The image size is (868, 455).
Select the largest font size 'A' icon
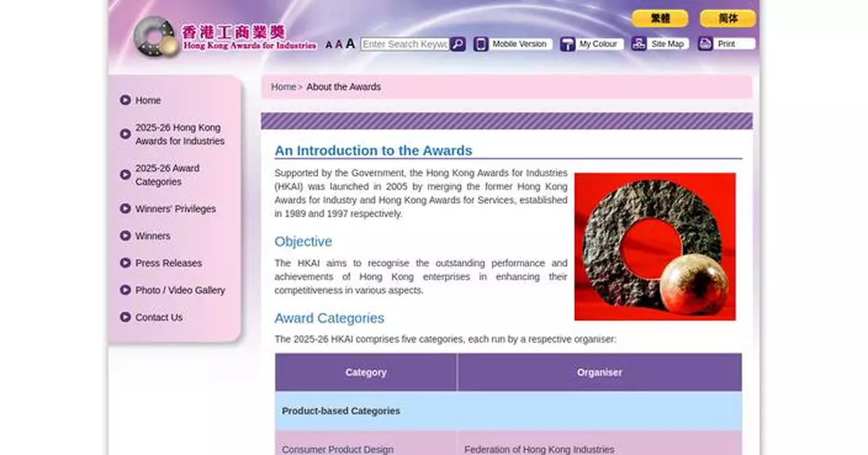point(350,43)
